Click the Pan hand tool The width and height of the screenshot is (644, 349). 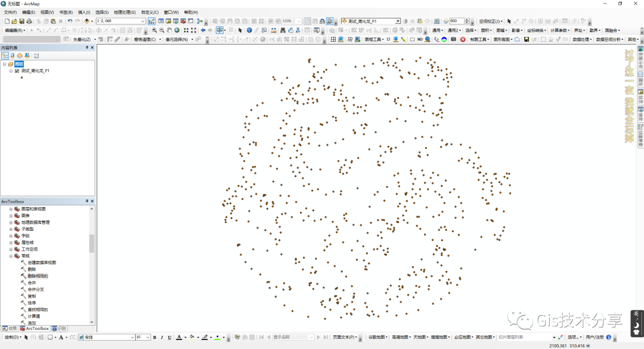point(169,30)
